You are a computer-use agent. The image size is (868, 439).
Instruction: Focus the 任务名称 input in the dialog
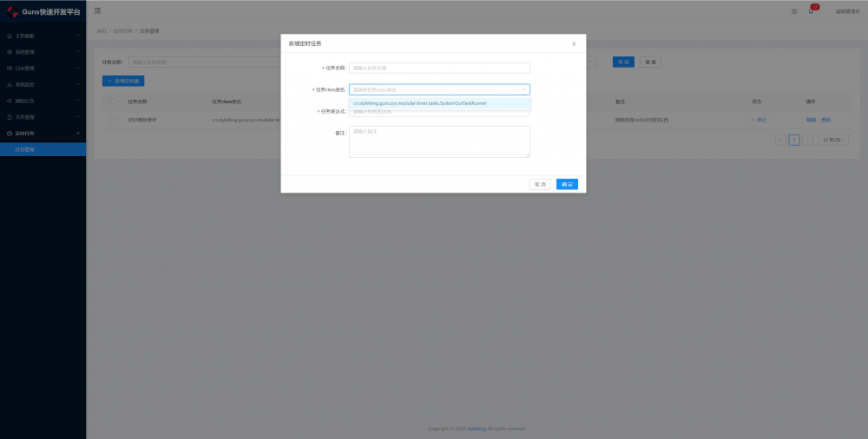(439, 68)
